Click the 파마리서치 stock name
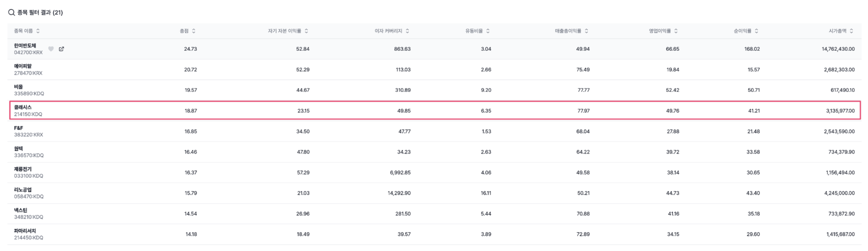The image size is (868, 251). 25,231
